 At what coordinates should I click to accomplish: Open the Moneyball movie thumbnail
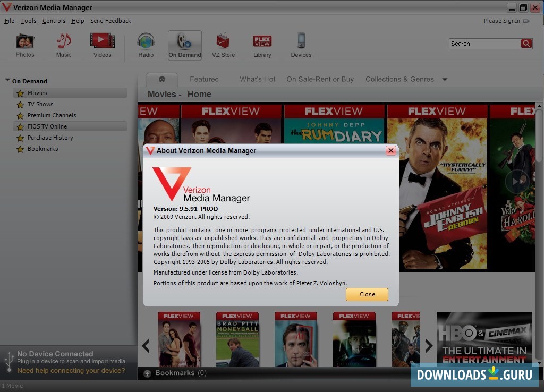coord(237,339)
